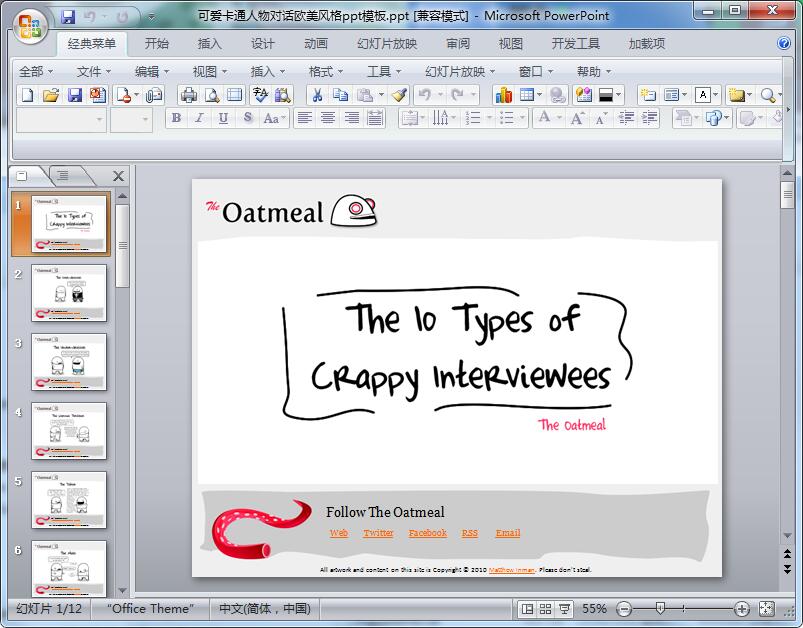Run the spelling check tool
This screenshot has height=628, width=803.
[x=260, y=95]
